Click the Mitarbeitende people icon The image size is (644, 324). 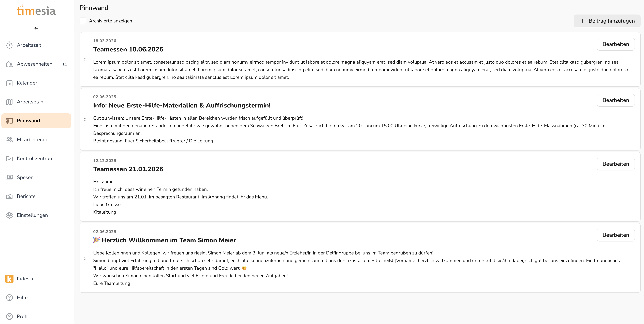[x=9, y=140]
